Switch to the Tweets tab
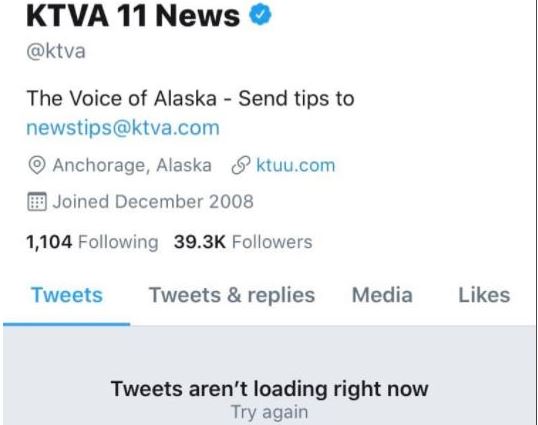The height and width of the screenshot is (425, 538). click(67, 295)
